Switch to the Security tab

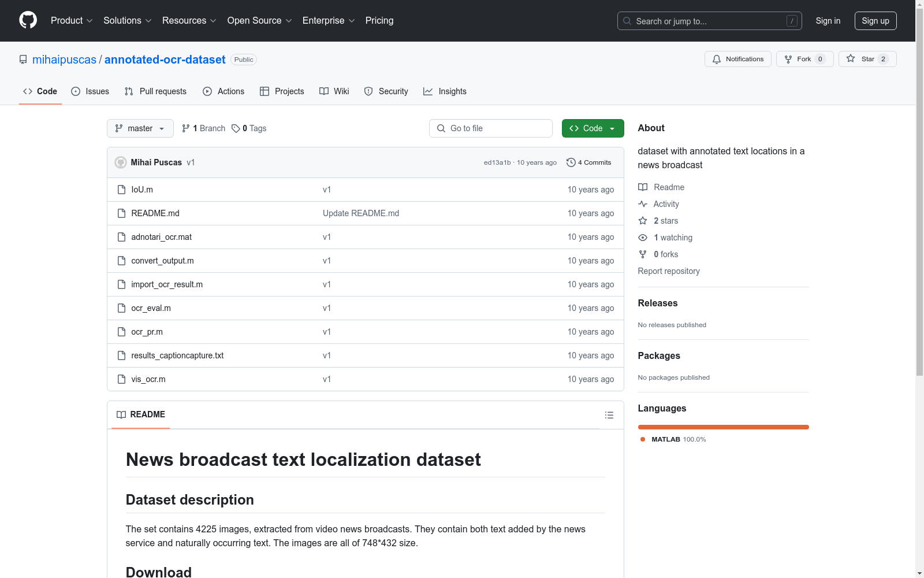(386, 91)
